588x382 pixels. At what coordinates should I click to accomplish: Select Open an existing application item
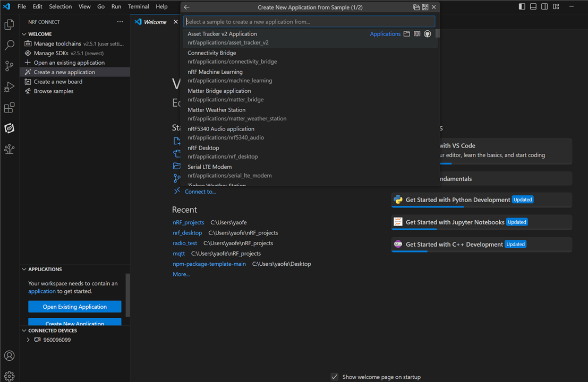75,63
